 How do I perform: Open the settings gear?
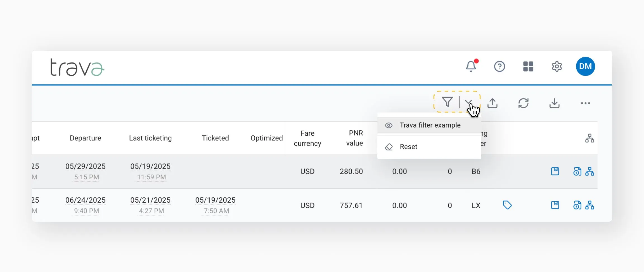point(557,67)
